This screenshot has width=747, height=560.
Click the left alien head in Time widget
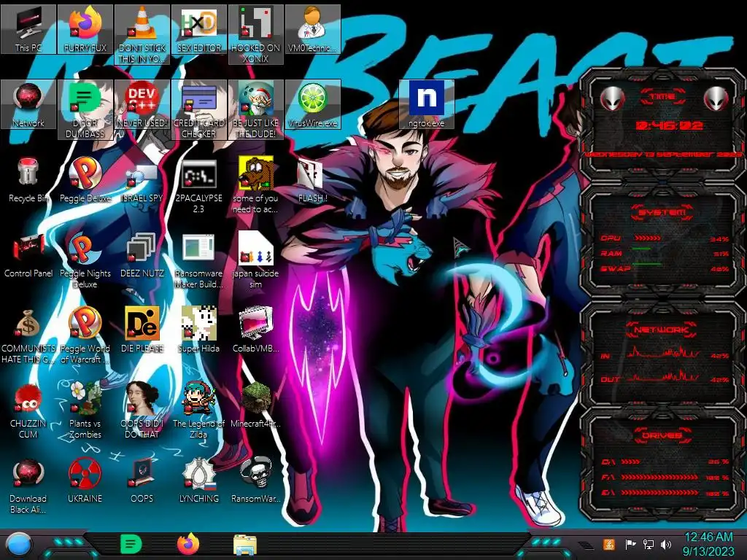point(612,99)
